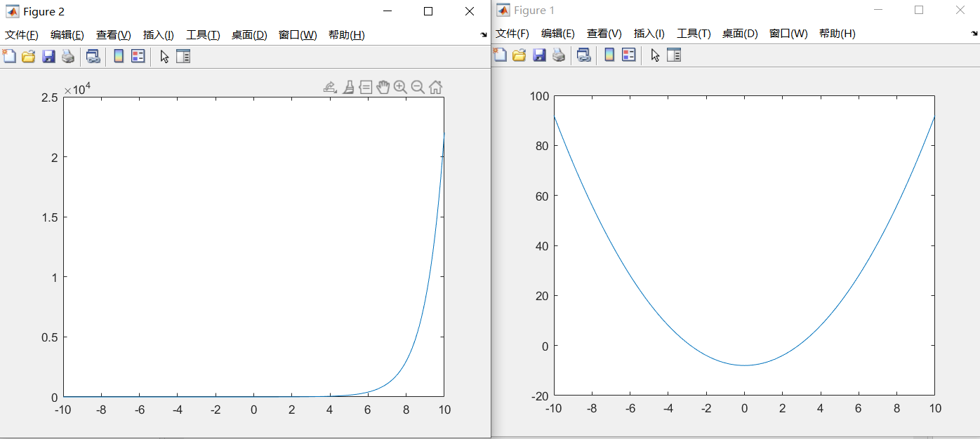Select the Zoom Out tool on Figure 2

click(417, 87)
